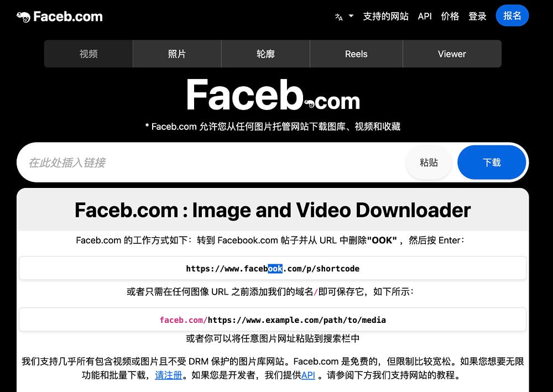Go to 价格 pricing page
553x392 pixels.
[450, 16]
